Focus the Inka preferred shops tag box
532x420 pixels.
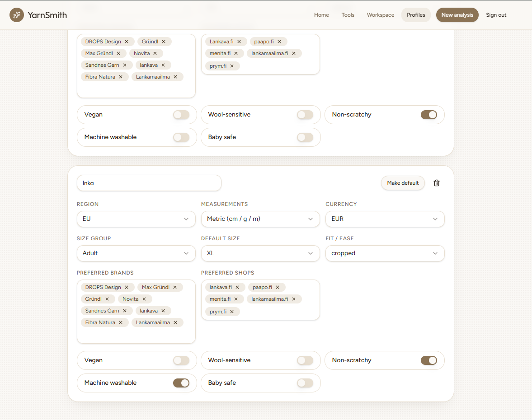coord(260,300)
